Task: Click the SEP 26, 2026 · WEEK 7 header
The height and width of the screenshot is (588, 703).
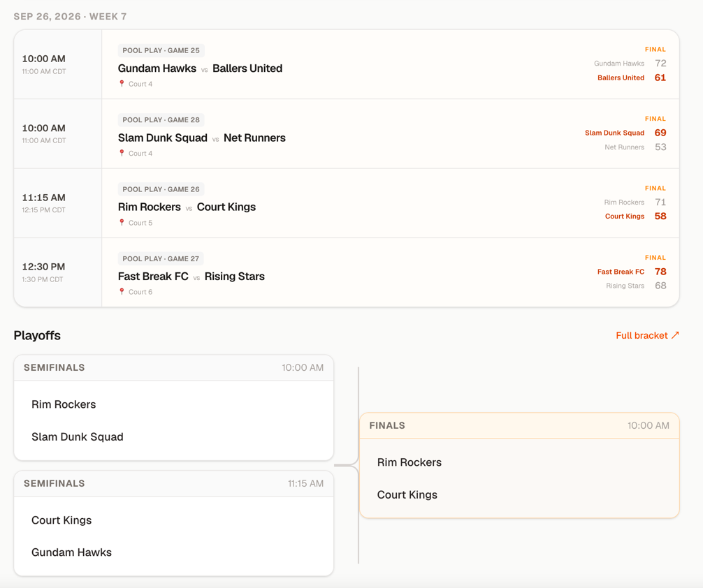Action: [70, 17]
